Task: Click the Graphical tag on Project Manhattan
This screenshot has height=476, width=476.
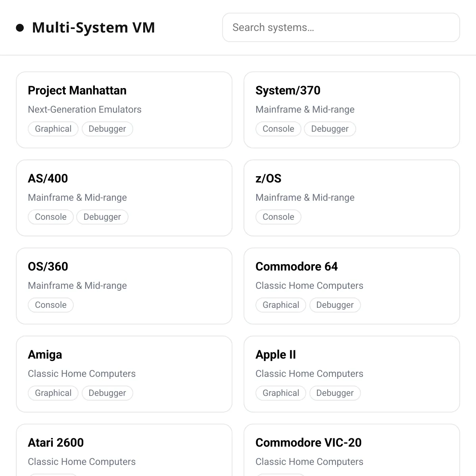Action: (x=53, y=129)
